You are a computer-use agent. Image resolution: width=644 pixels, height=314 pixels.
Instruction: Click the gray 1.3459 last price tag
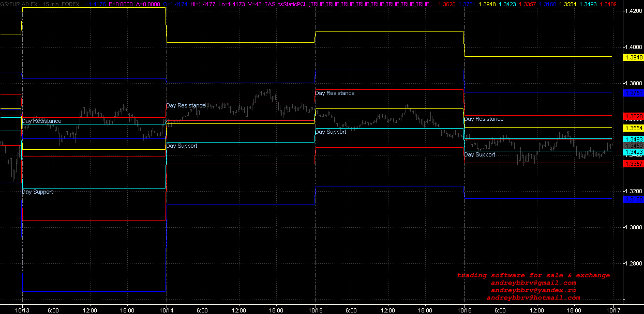[x=634, y=146]
